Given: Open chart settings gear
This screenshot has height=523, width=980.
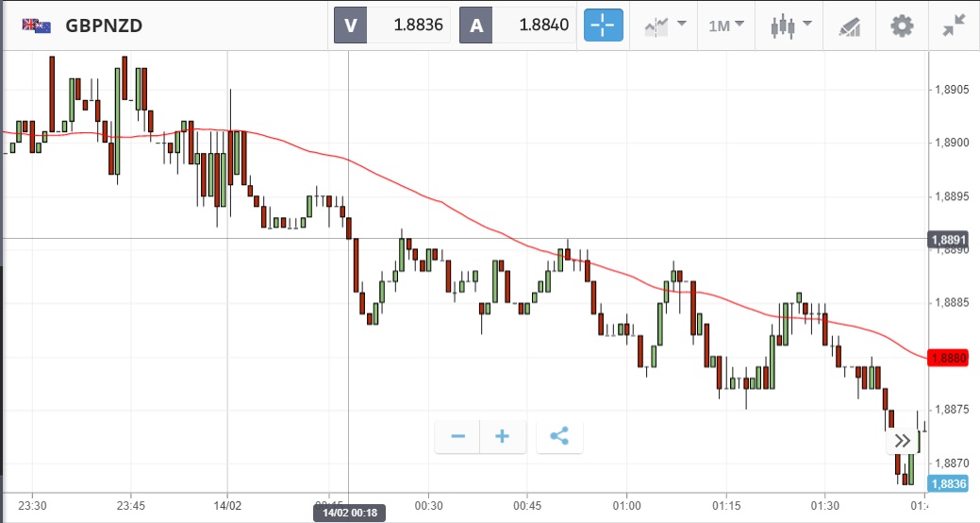Looking at the screenshot, I should [902, 25].
